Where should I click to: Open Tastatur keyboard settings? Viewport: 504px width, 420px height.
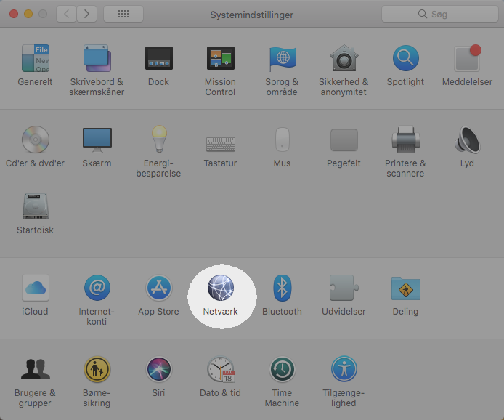(221, 144)
